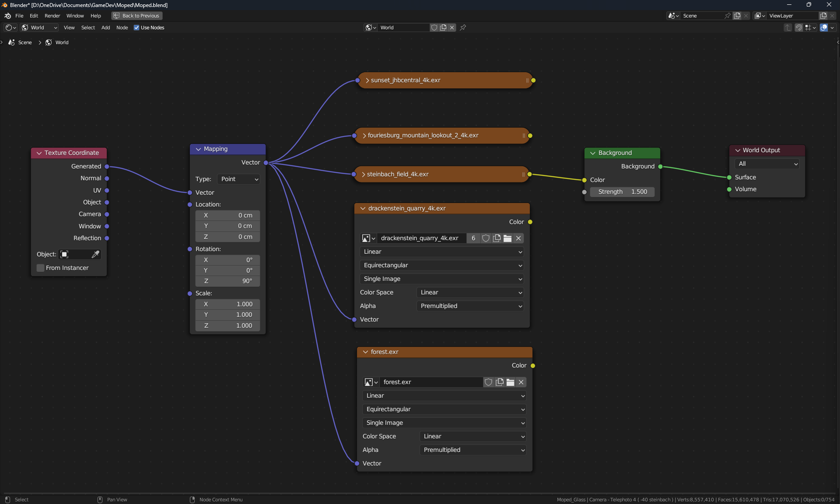Toggle the Use Nodes checkbox
Screen dimensions: 840x504
(x=136, y=28)
